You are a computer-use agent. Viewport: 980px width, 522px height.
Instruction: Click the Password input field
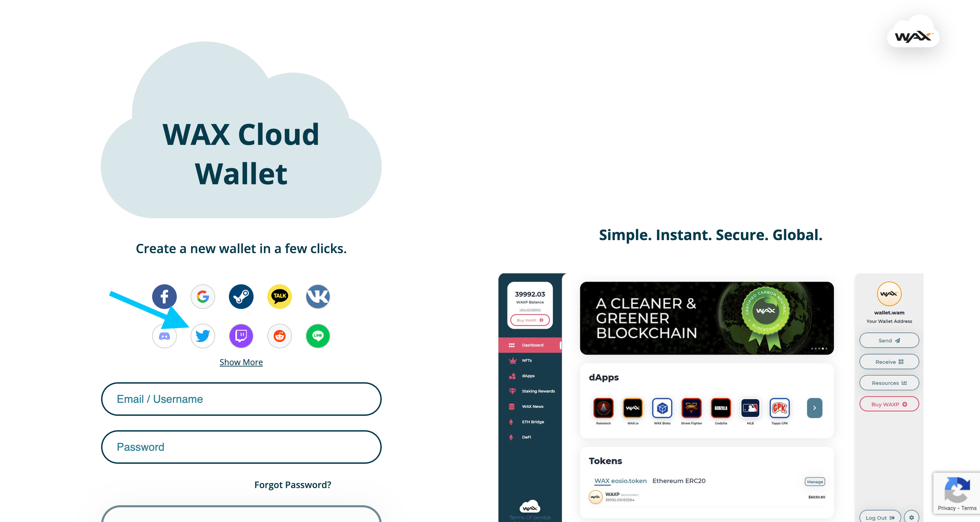pos(241,447)
